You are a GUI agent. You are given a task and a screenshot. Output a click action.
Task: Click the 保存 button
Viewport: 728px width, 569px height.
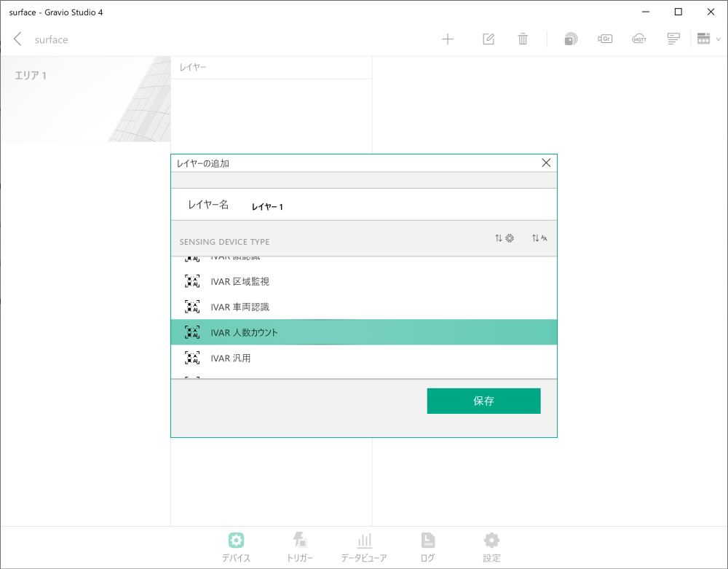pos(484,401)
